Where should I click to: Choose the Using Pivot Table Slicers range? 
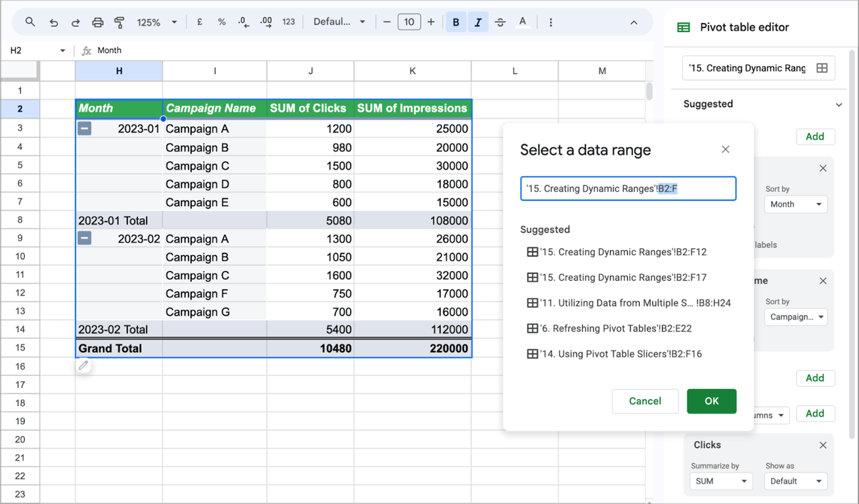[x=614, y=354]
